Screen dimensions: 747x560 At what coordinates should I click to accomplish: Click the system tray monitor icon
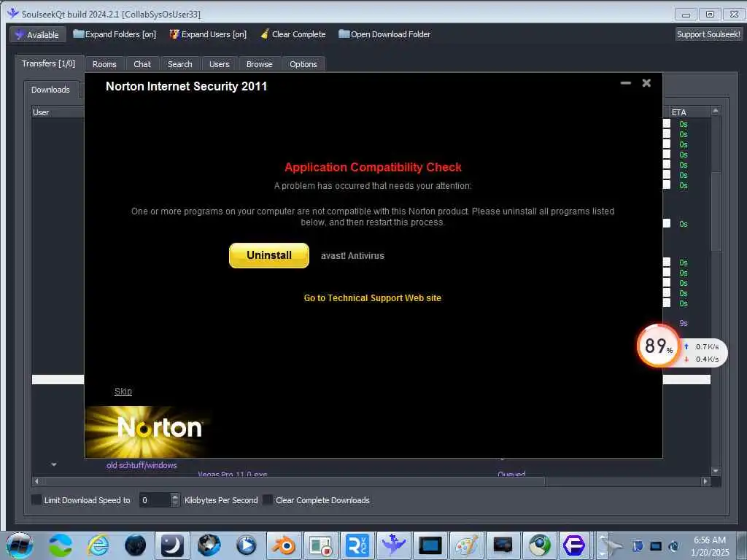click(656, 546)
